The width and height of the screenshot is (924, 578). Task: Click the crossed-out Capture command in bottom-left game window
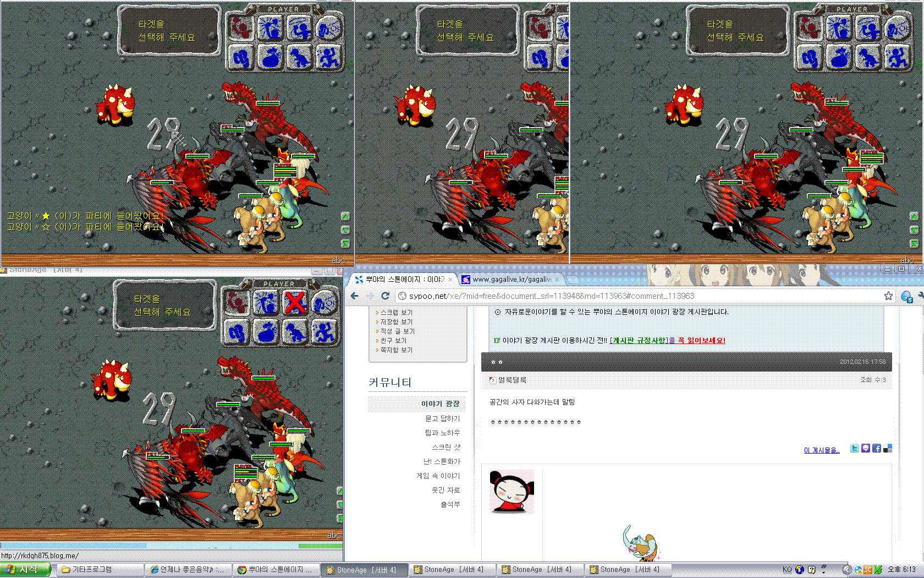(x=295, y=302)
